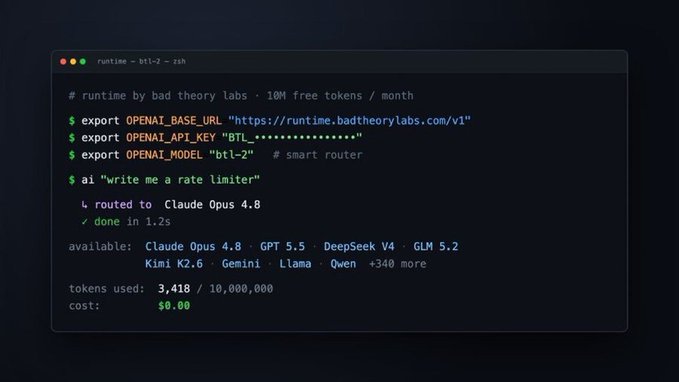The height and width of the screenshot is (382, 679).
Task: Close the terminal with the red button
Action: click(63, 62)
